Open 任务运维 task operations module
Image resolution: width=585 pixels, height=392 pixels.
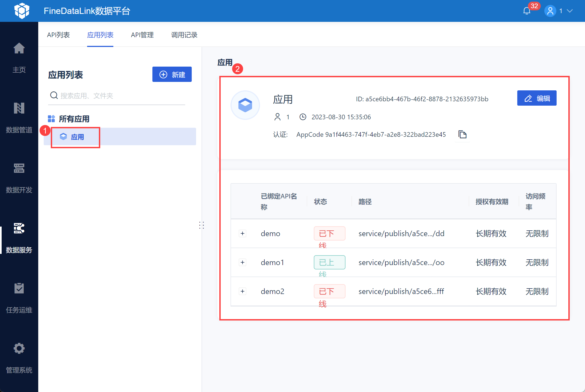[x=19, y=289]
